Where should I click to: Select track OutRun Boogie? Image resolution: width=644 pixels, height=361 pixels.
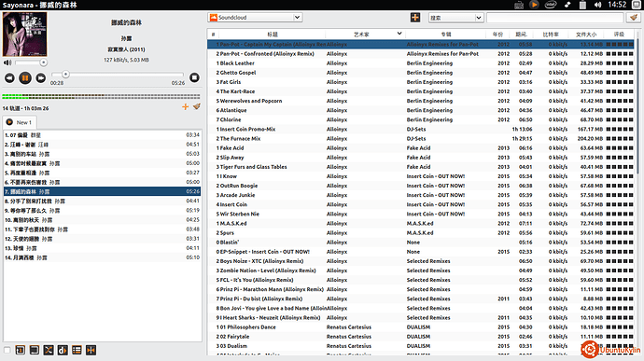click(x=421, y=186)
